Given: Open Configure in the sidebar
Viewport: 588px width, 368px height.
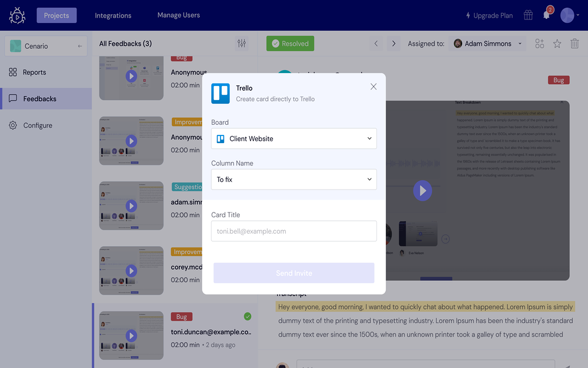Looking at the screenshot, I should [x=46, y=125].
